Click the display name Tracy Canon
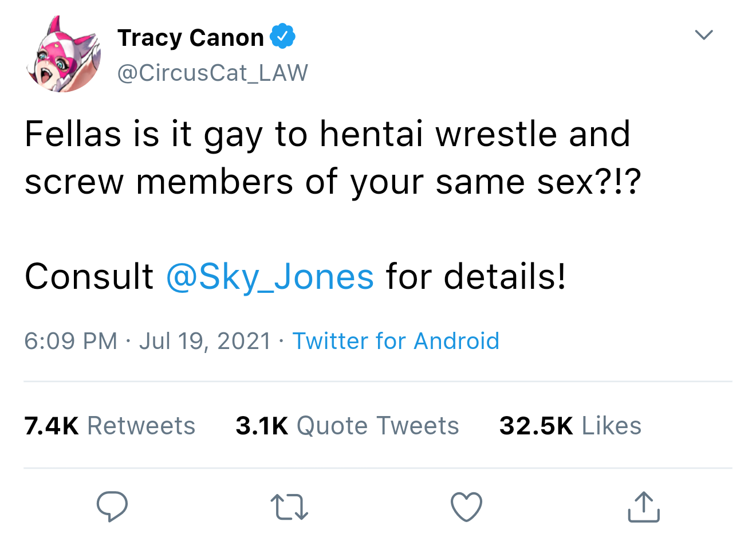 pos(190,38)
